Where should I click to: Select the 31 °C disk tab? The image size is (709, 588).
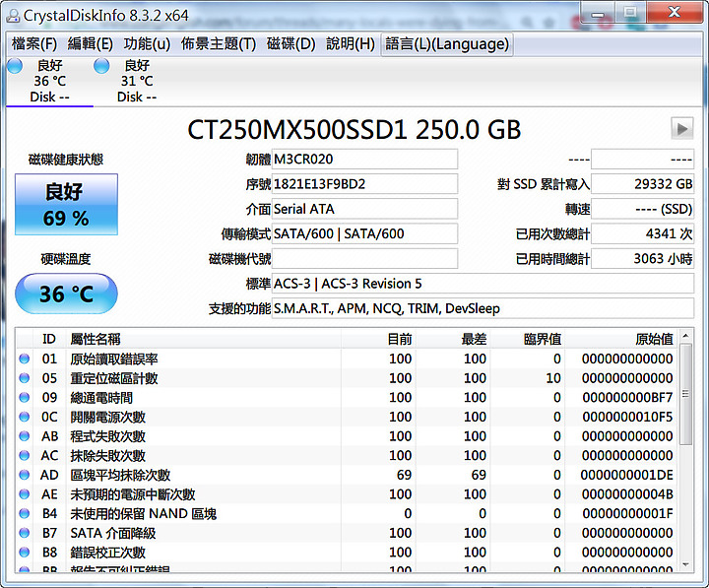pyautogui.click(x=137, y=82)
